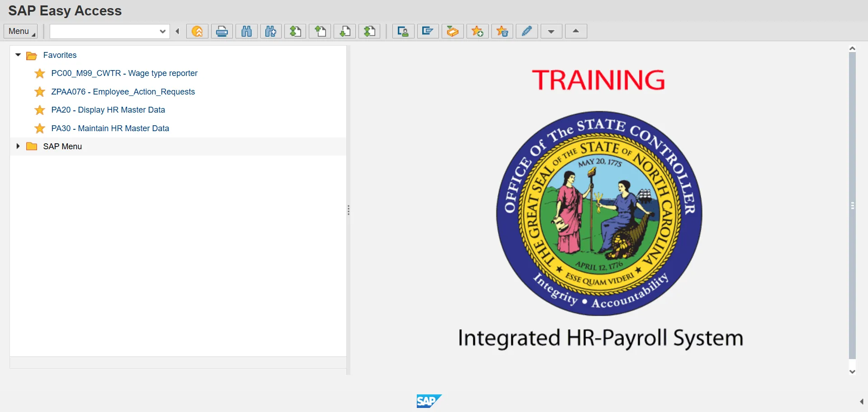Collapse the Favorites folder
This screenshot has width=868, height=412.
pos(18,55)
